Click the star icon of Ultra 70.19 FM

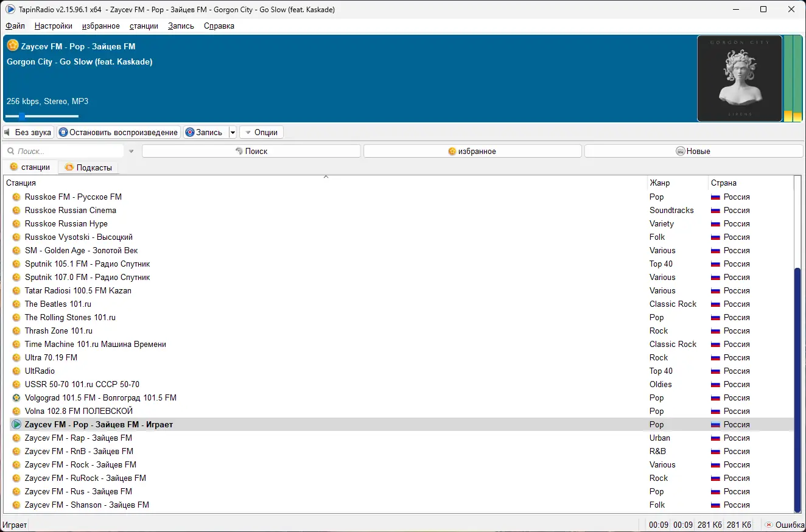[x=16, y=358]
